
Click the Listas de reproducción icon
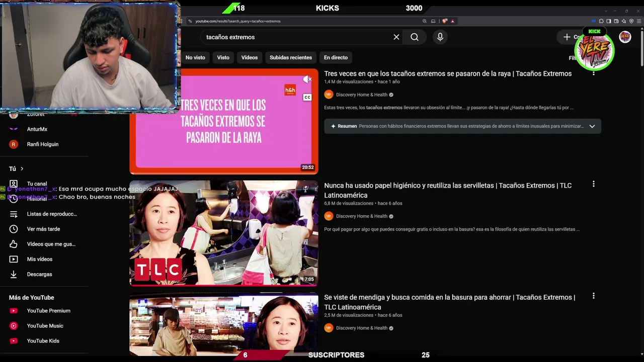click(14, 214)
